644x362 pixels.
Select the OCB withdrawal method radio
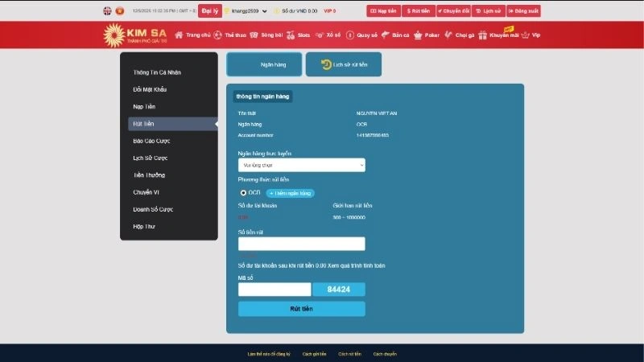243,193
